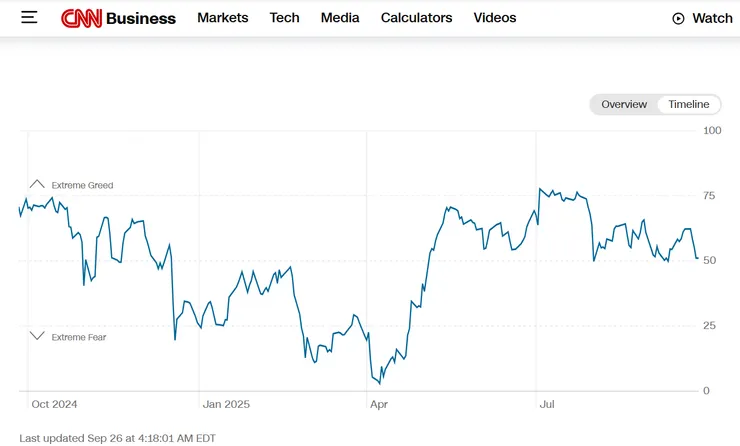
Task: Click the Extreme Fear down-chevron icon
Action: pos(37,337)
